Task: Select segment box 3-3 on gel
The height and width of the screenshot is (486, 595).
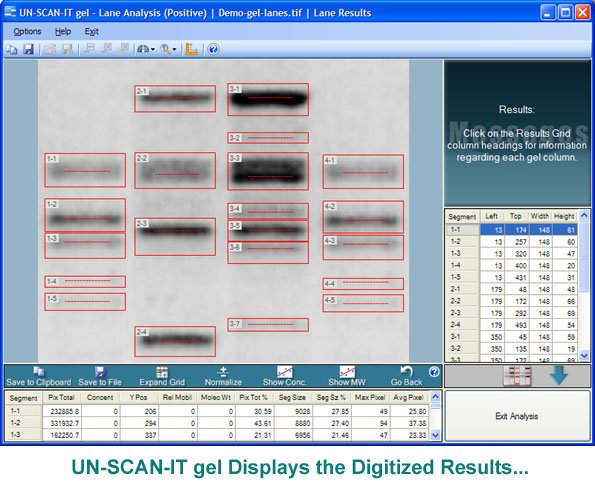Action: click(x=268, y=171)
